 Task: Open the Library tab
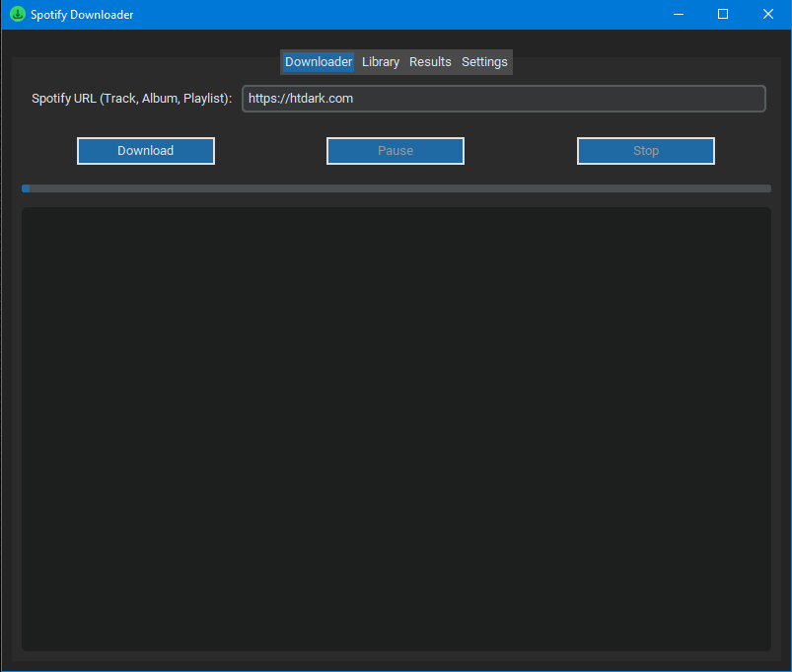381,62
